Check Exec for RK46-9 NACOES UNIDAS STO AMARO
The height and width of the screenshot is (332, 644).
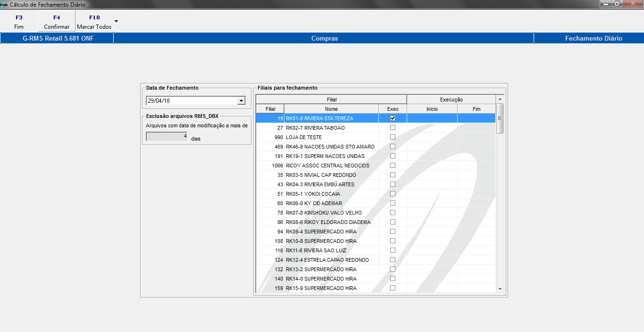point(393,147)
